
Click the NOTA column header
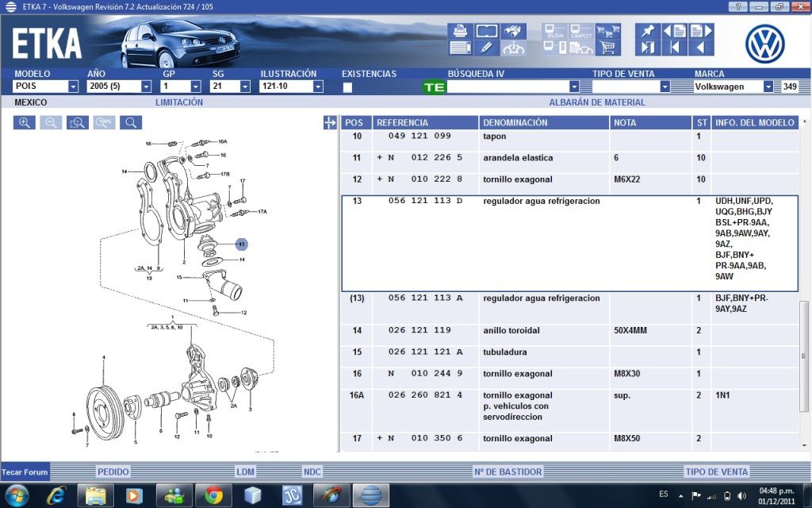pyautogui.click(x=651, y=123)
